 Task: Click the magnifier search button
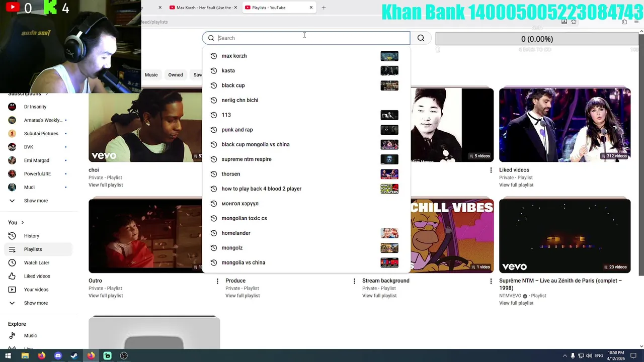(421, 38)
